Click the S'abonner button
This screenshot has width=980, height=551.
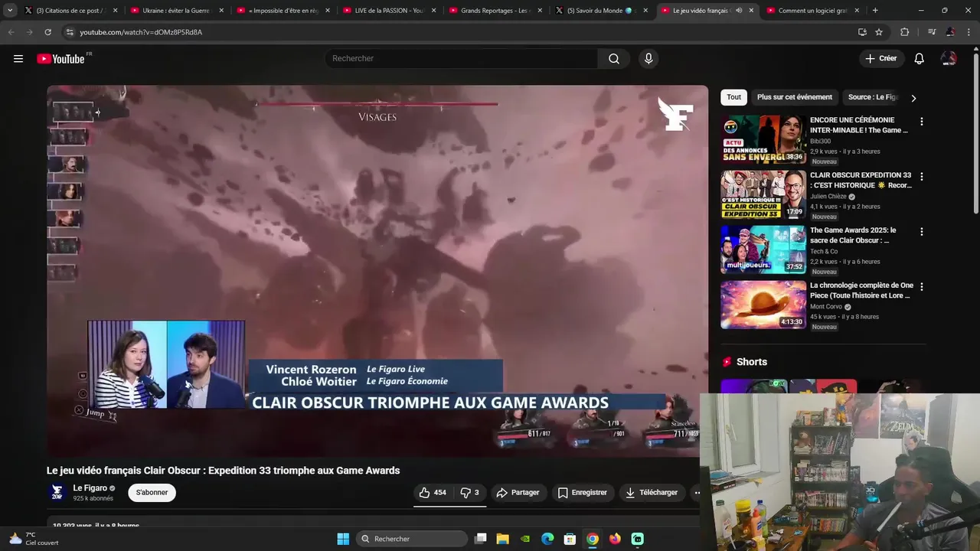(x=152, y=493)
